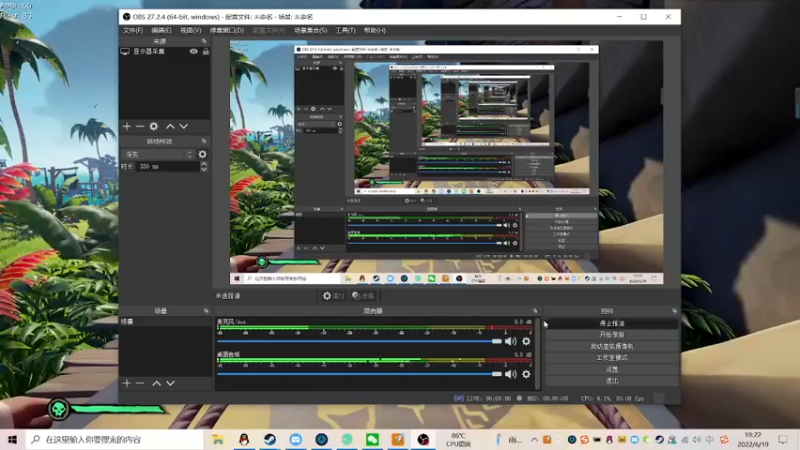Add a new scene with plus icon
This screenshot has width=800, height=450.
[127, 383]
